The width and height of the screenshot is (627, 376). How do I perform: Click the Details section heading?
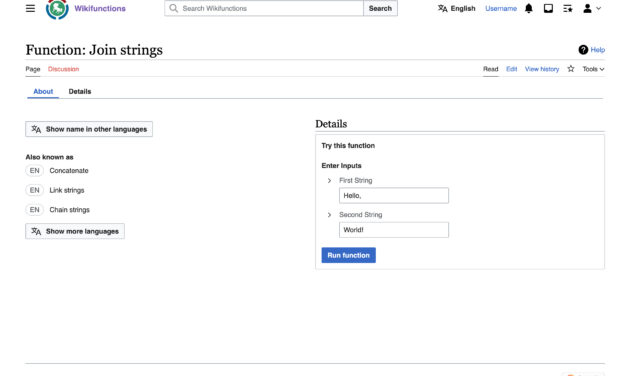coord(331,124)
